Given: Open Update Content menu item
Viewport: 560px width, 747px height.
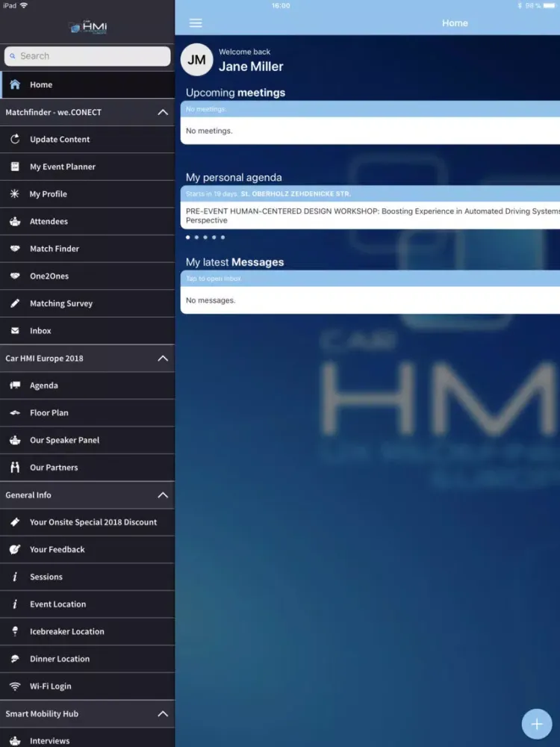Looking at the screenshot, I should click(x=87, y=139).
